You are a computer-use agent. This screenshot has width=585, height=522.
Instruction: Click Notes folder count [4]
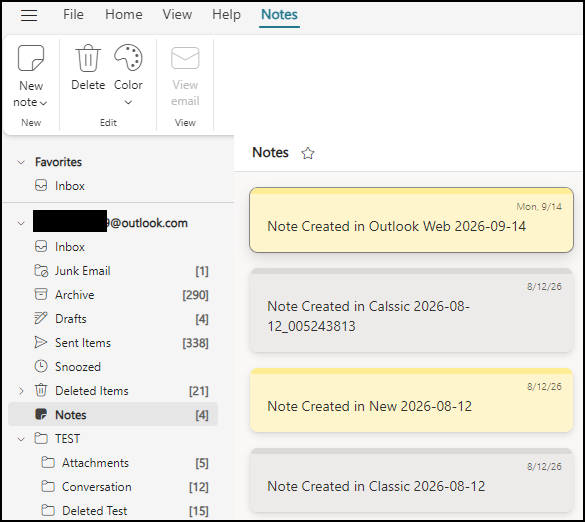202,415
